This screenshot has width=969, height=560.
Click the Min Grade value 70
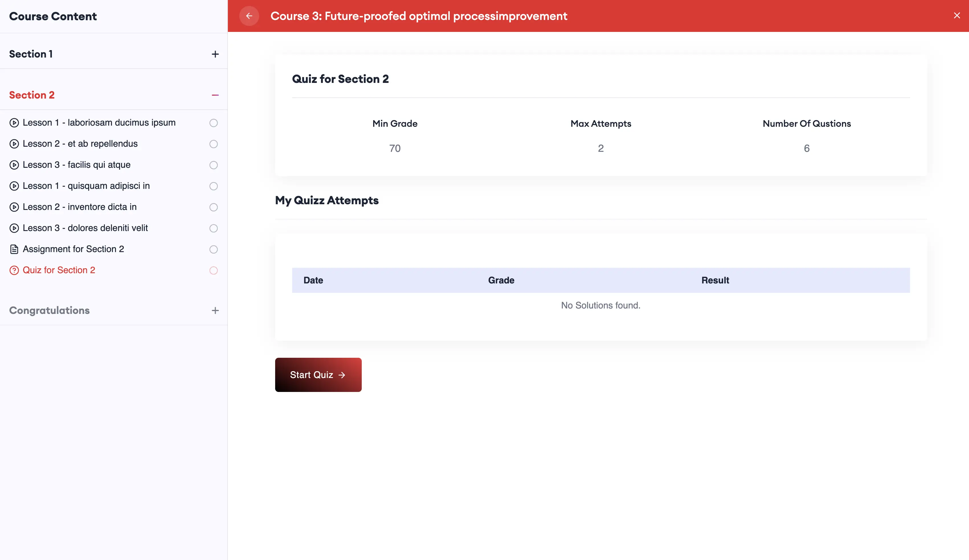tap(395, 148)
